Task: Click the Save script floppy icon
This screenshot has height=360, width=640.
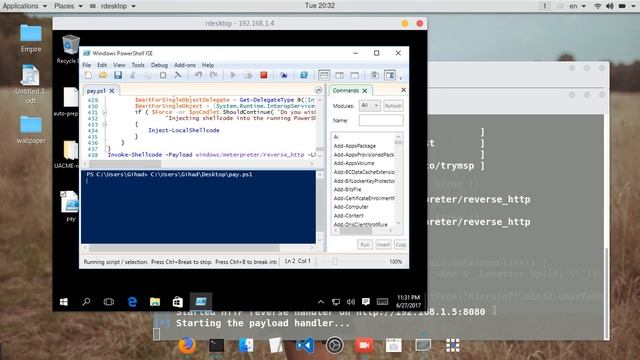Action: point(118,75)
